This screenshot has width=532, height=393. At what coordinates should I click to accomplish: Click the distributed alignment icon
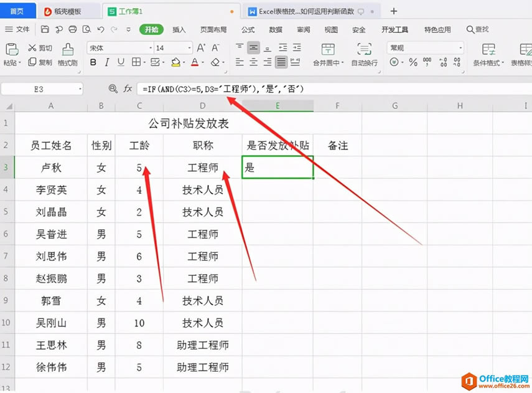coord(295,62)
